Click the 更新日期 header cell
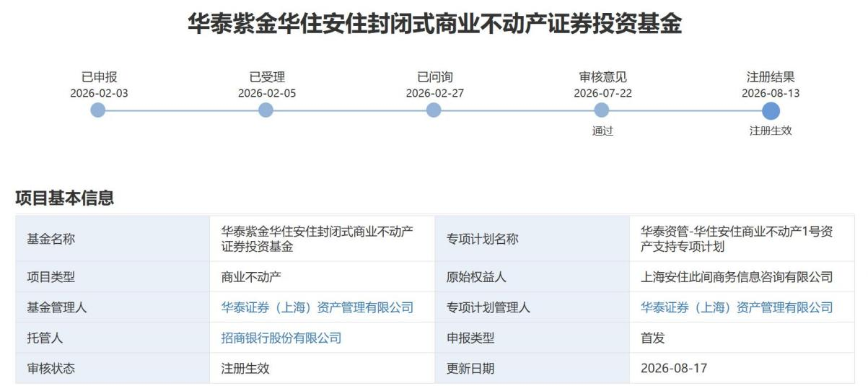868x386 pixels. 532,368
